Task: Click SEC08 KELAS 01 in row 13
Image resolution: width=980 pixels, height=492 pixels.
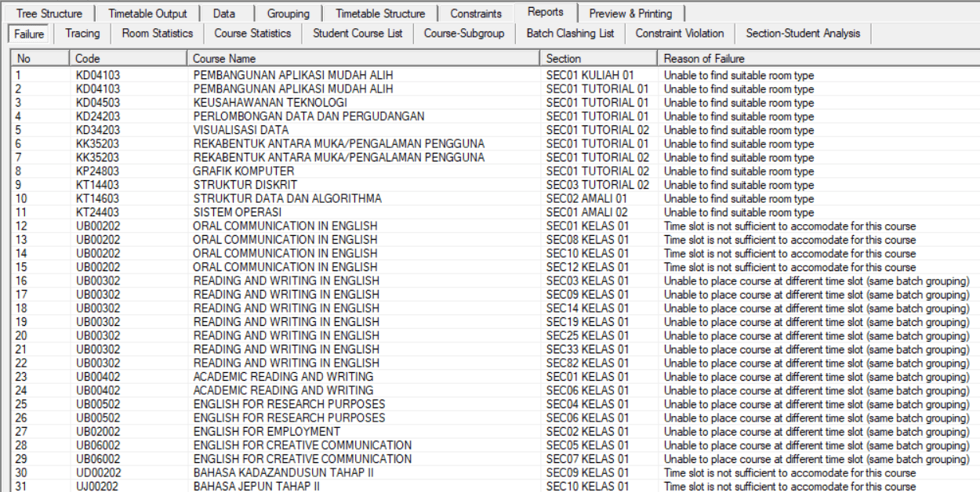Action: [x=587, y=240]
